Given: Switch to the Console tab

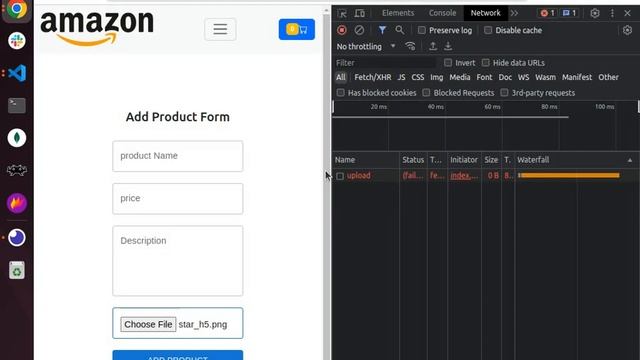Looking at the screenshot, I should pyautogui.click(x=442, y=13).
